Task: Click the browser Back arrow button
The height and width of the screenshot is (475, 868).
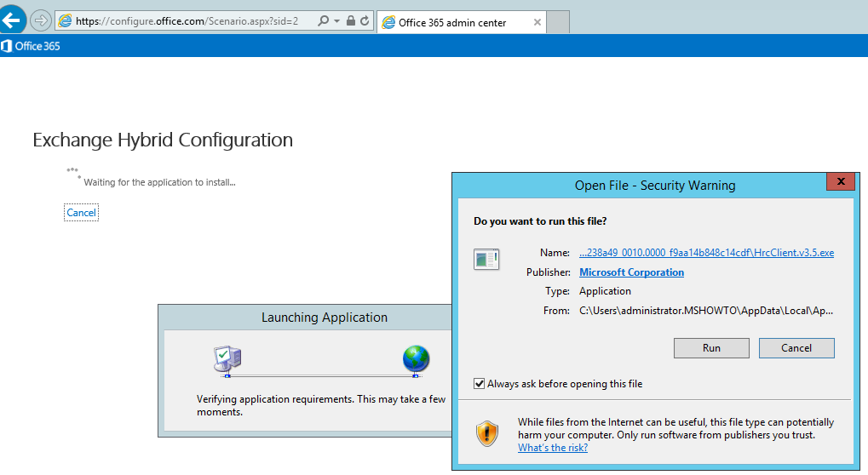Action: 12,20
